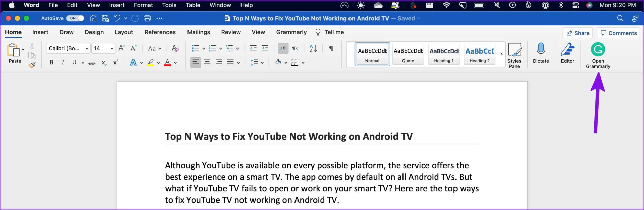The height and width of the screenshot is (210, 644).
Task: Switch to the Insert ribbon tab
Action: 40,32
